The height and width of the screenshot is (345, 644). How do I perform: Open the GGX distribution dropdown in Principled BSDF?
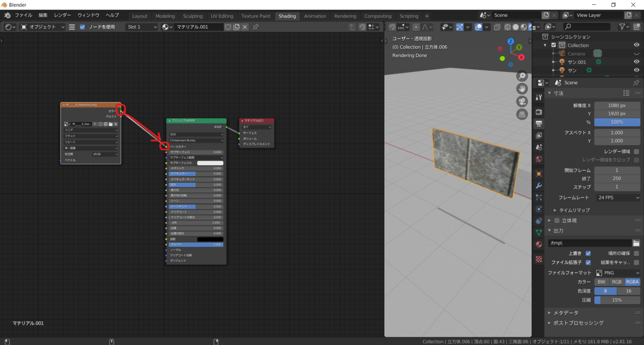(196, 134)
